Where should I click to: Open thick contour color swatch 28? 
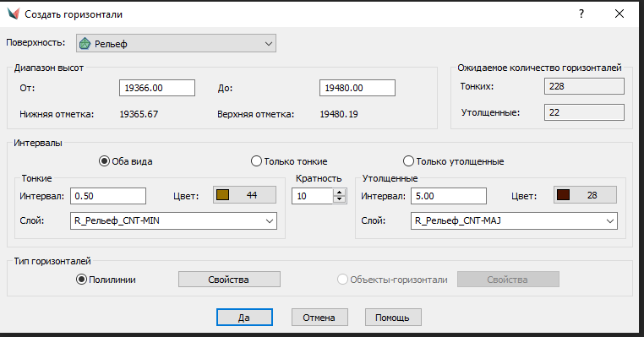point(585,195)
